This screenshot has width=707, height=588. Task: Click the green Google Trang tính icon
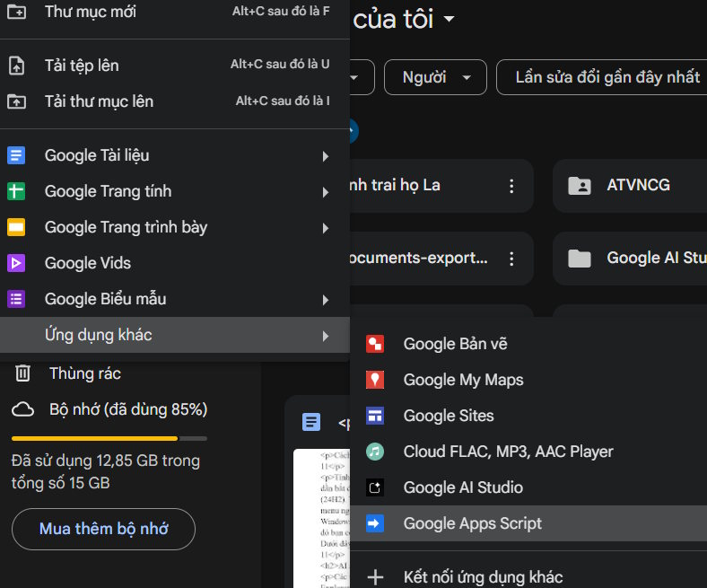[16, 191]
